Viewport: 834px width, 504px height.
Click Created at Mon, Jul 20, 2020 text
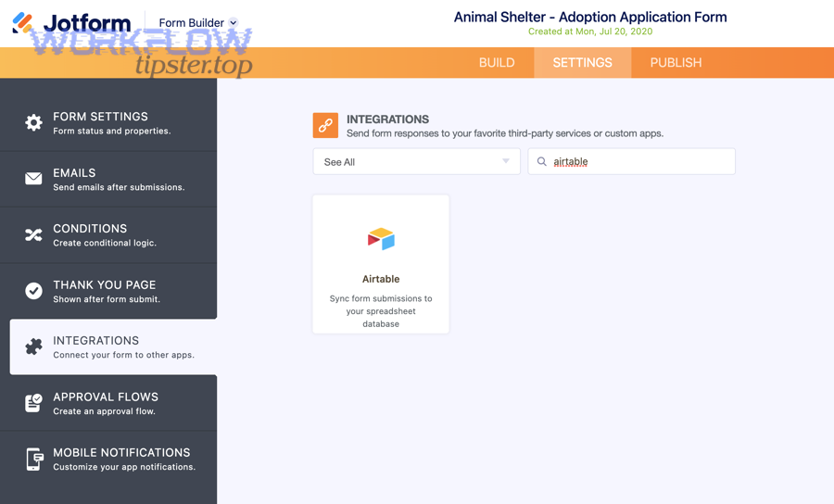[590, 31]
